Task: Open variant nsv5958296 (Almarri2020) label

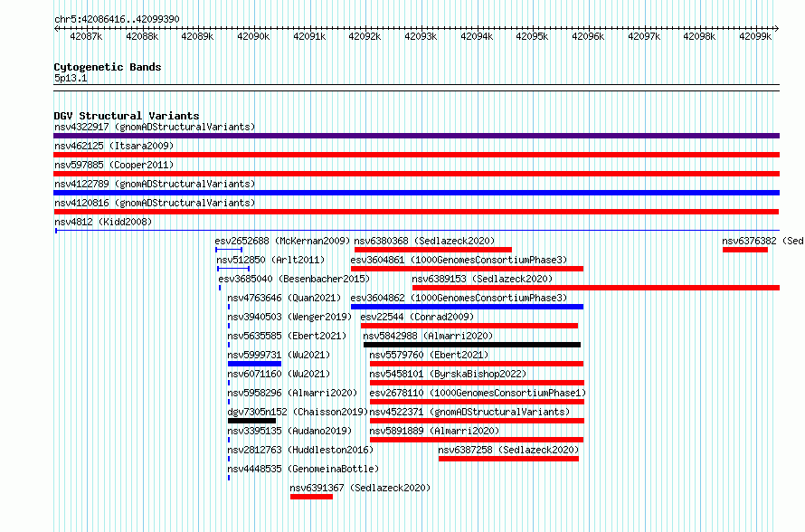Action: coord(292,393)
